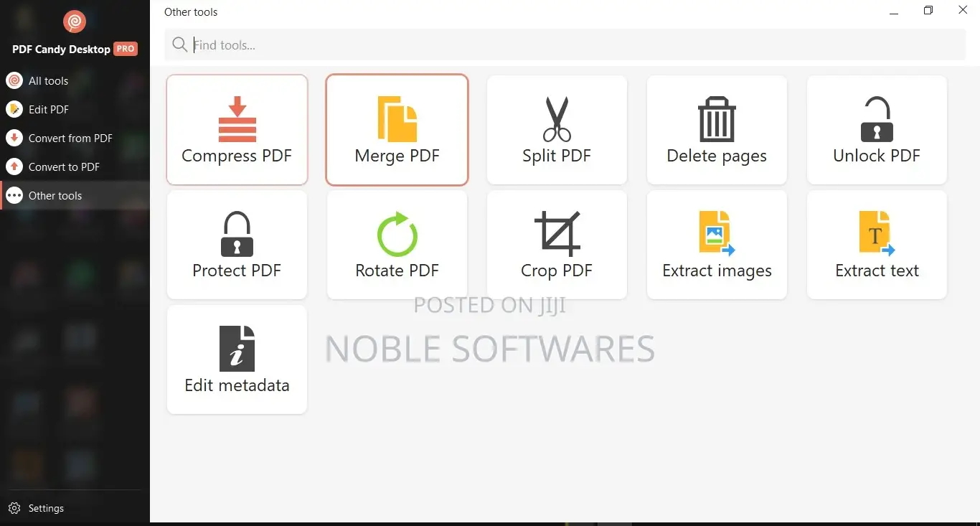Viewport: 980px width, 526px height.
Task: Click the Crop PDF label text
Action: tap(557, 271)
